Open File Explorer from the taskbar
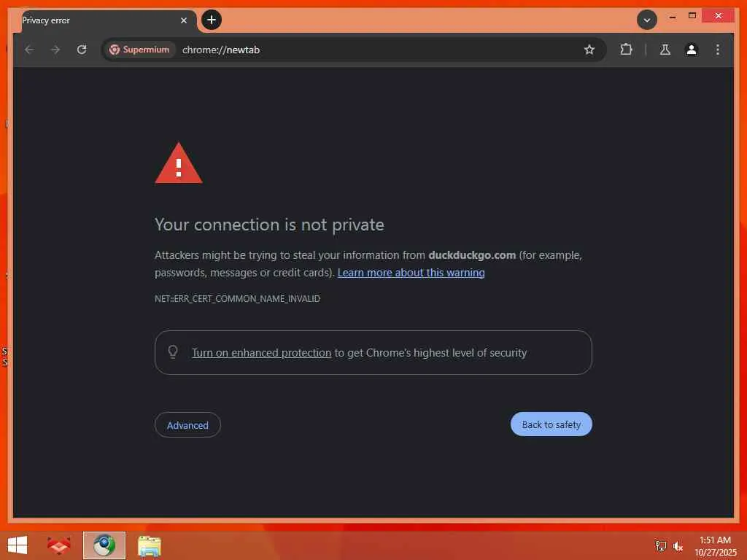 (149, 545)
